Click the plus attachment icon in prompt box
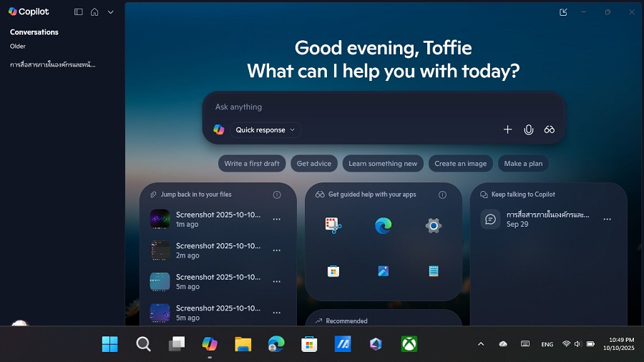The image size is (644, 362). click(x=507, y=129)
